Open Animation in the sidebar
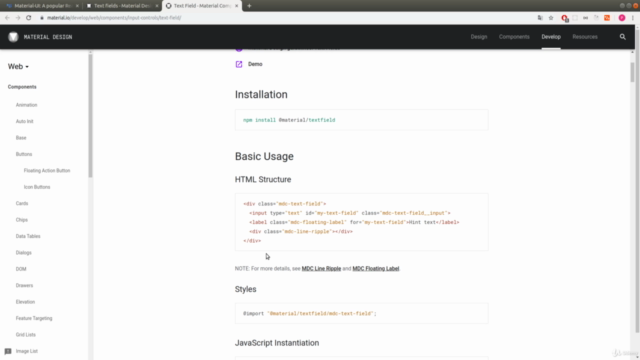The height and width of the screenshot is (360, 640). pyautogui.click(x=27, y=105)
